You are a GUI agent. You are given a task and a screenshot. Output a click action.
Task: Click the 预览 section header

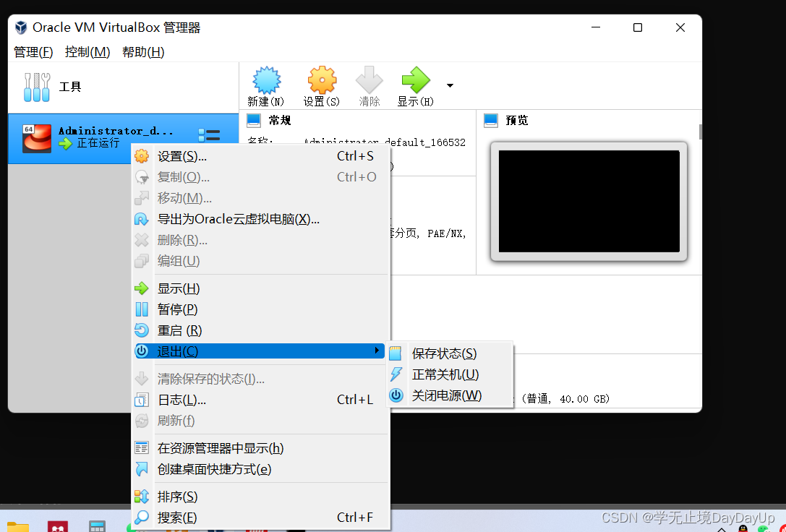(517, 121)
